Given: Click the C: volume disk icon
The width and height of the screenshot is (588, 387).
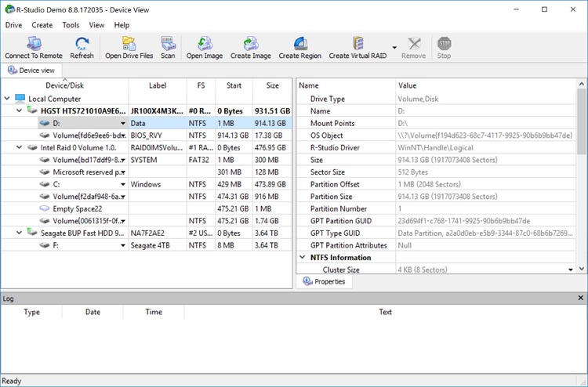Looking at the screenshot, I should tap(45, 184).
